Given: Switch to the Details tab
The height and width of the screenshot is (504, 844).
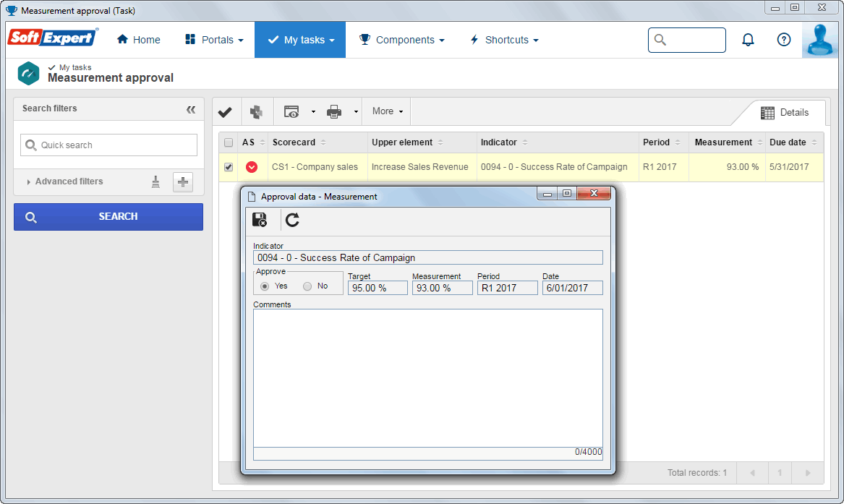Looking at the screenshot, I should (784, 112).
